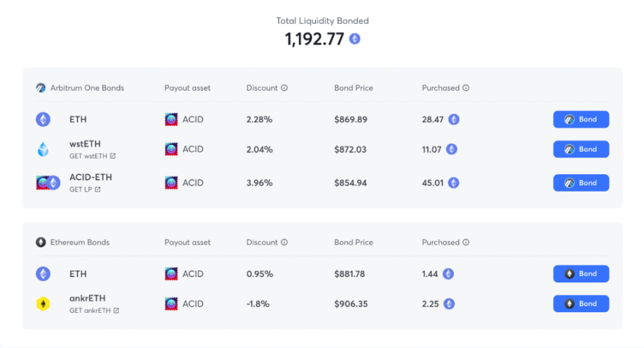Bond ETH on Arbitrum One

click(x=581, y=119)
